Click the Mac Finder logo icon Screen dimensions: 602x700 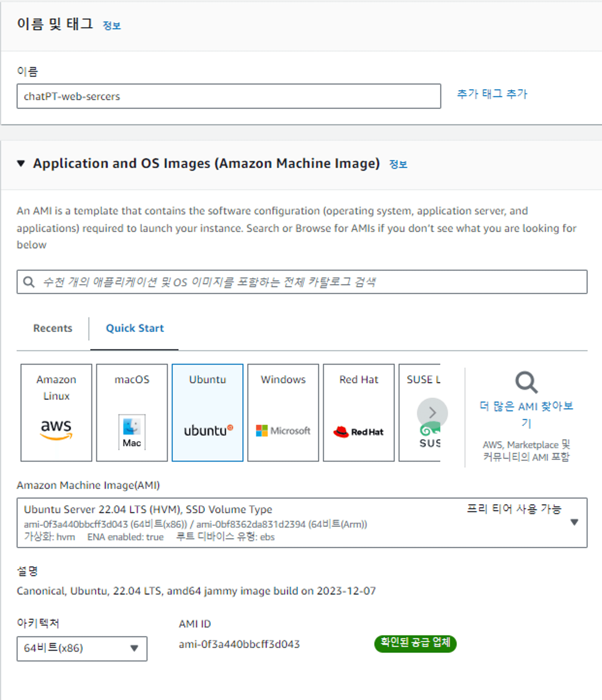pos(132,432)
